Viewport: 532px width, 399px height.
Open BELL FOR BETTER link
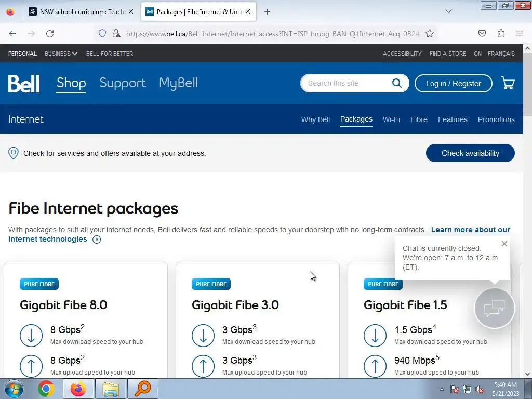tap(110, 54)
